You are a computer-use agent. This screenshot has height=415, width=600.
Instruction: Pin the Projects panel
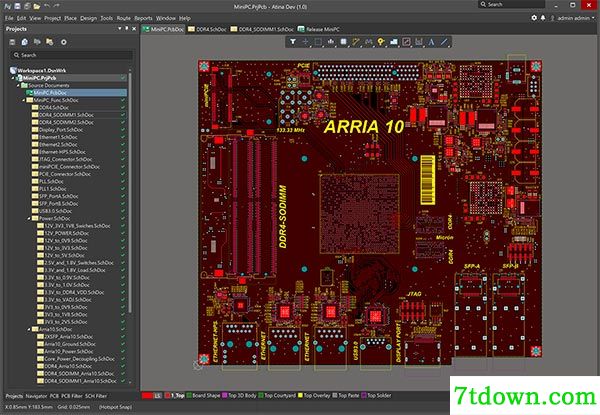[x=127, y=29]
